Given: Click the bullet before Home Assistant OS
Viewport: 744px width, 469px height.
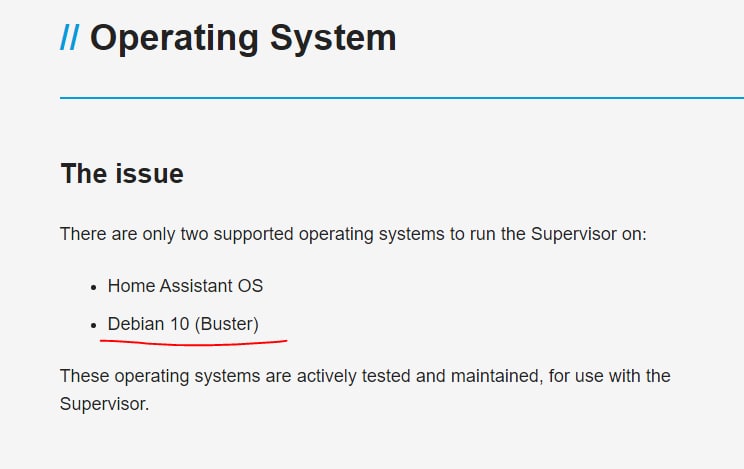Looking at the screenshot, I should coord(94,287).
